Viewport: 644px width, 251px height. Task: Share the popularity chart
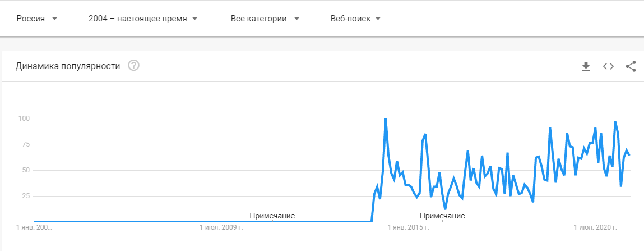631,66
